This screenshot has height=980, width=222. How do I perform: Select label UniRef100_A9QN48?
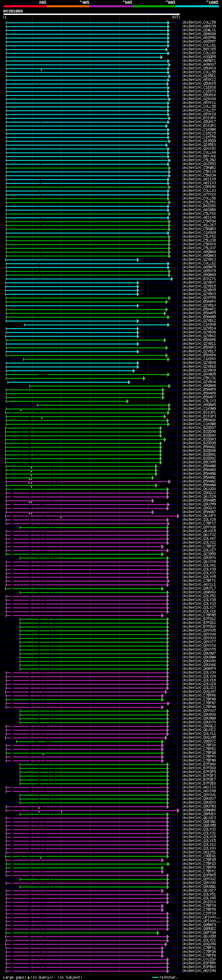click(199, 386)
